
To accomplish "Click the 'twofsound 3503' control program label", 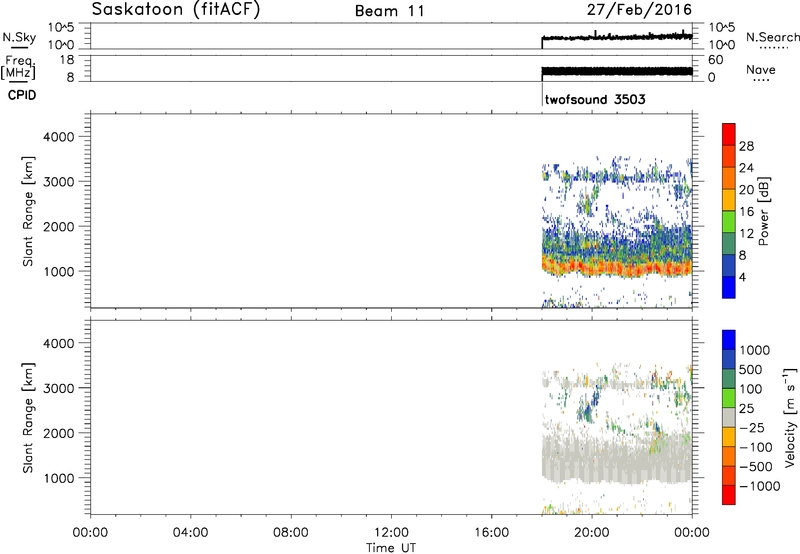I will [595, 99].
